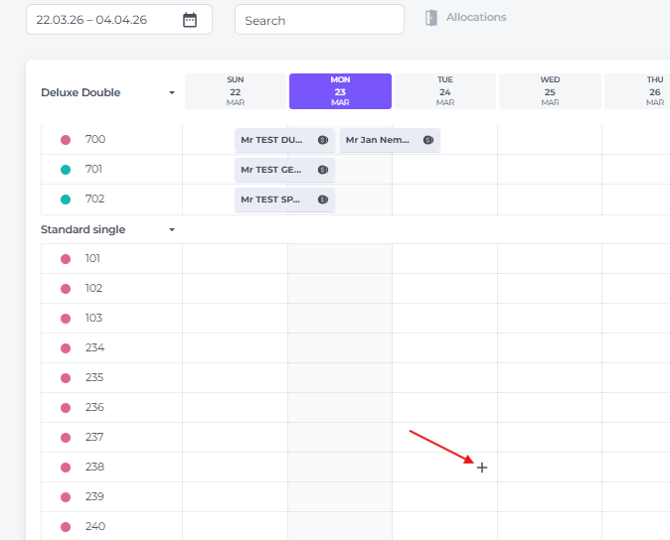
Task: Click the pink status dot for room 700
Action: [x=66, y=140]
